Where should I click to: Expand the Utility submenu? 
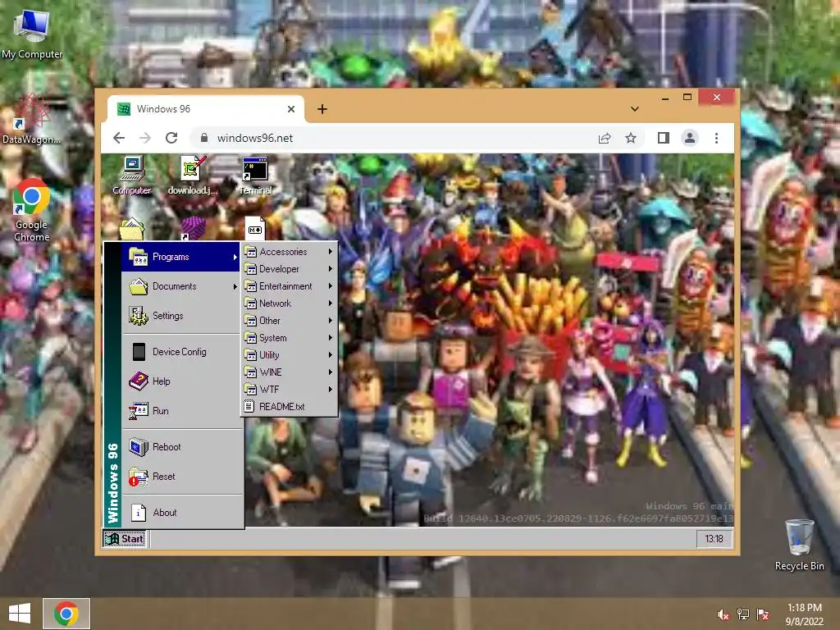pos(290,354)
